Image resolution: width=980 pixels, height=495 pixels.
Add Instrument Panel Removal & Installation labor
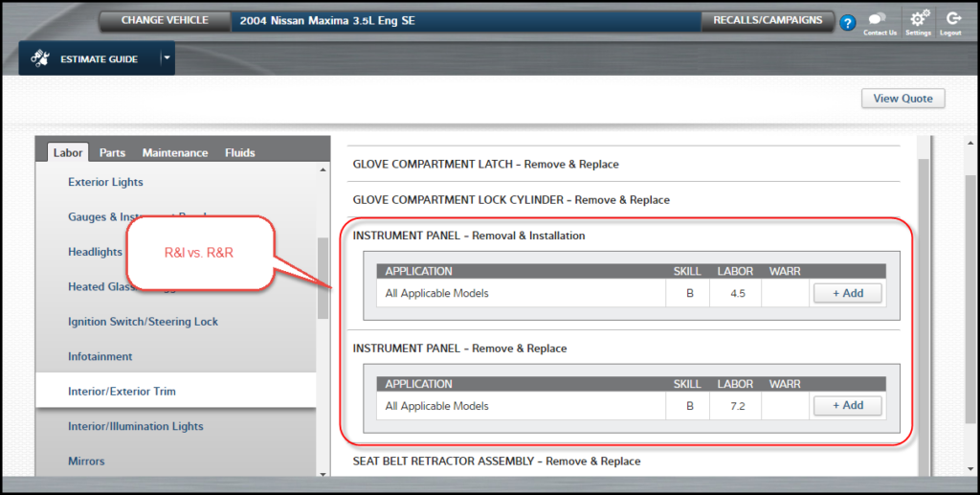847,293
